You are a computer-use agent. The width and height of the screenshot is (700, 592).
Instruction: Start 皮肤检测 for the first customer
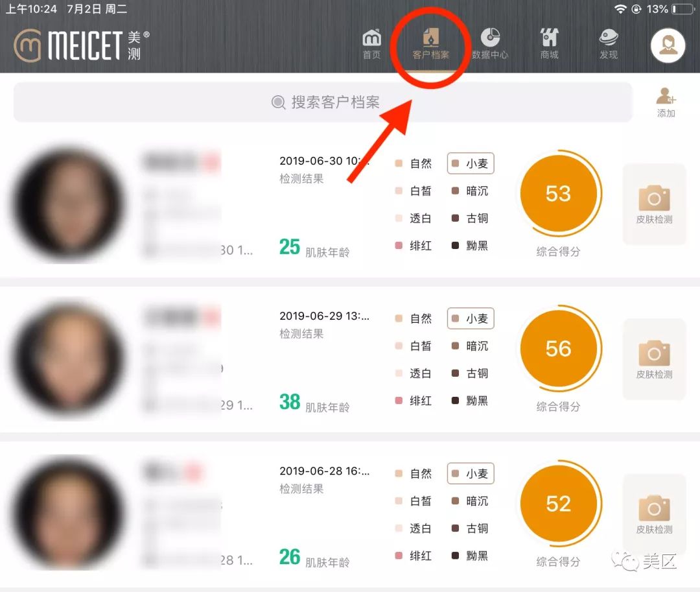pyautogui.click(x=654, y=204)
